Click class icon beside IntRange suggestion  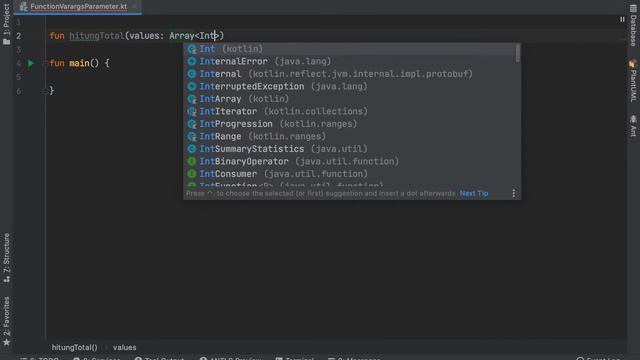tap(192, 136)
